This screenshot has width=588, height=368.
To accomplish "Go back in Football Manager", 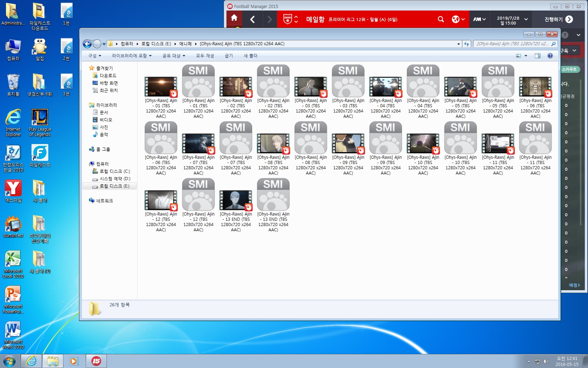I will coord(252,19).
